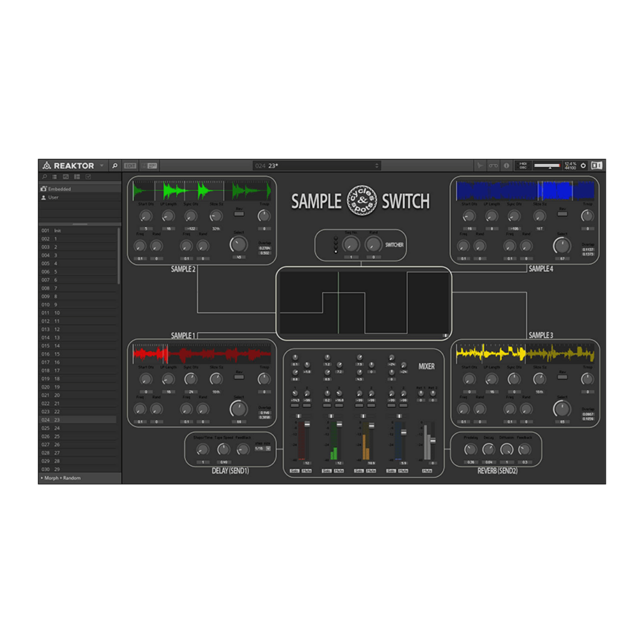
Task: Adjust the fourth mixer channel volume fader
Action: (x=403, y=433)
